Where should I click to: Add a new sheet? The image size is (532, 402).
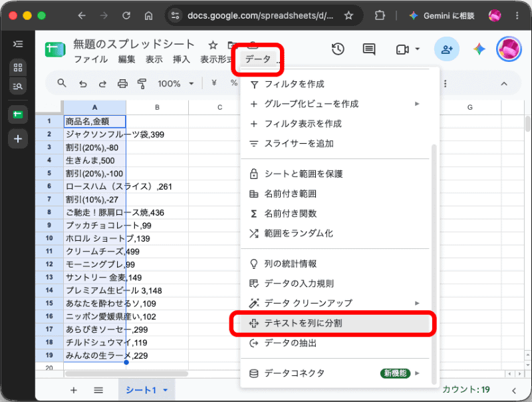coord(73,390)
